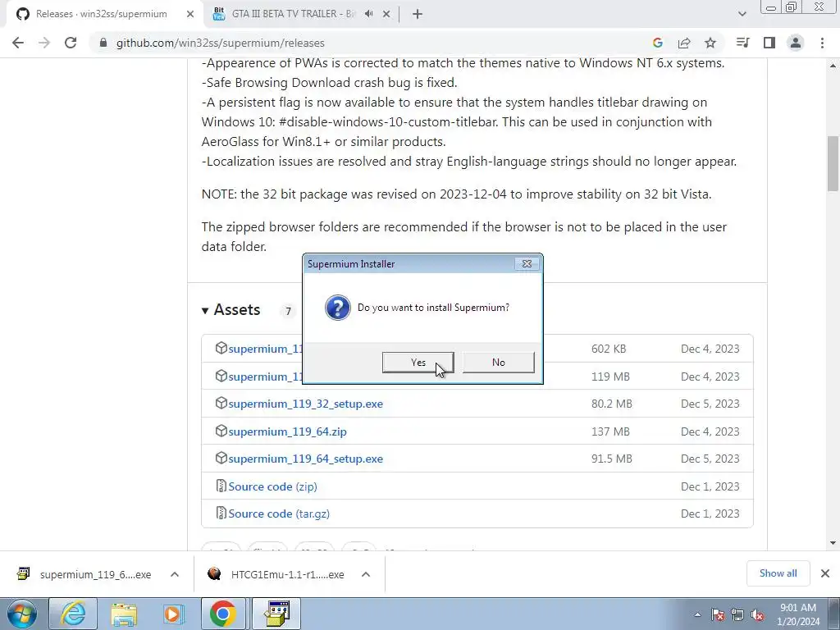The image size is (840, 630).
Task: Download Source code (zip)
Action: pos(272,486)
